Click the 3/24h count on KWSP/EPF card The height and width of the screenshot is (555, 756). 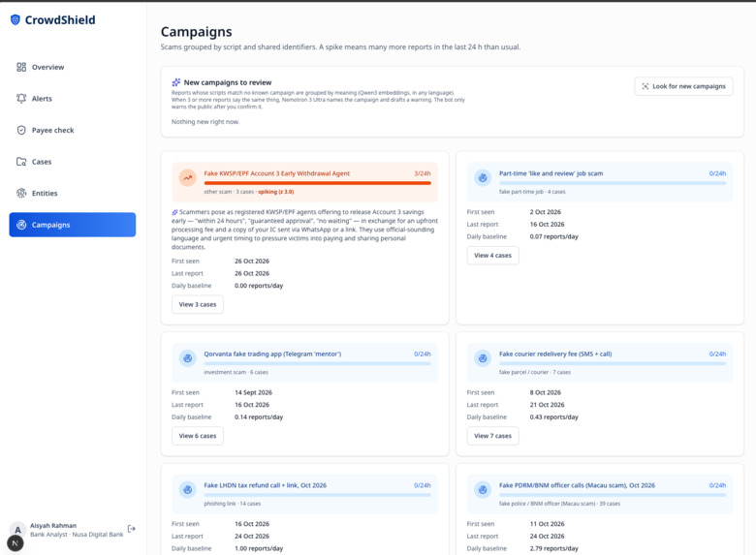423,173
